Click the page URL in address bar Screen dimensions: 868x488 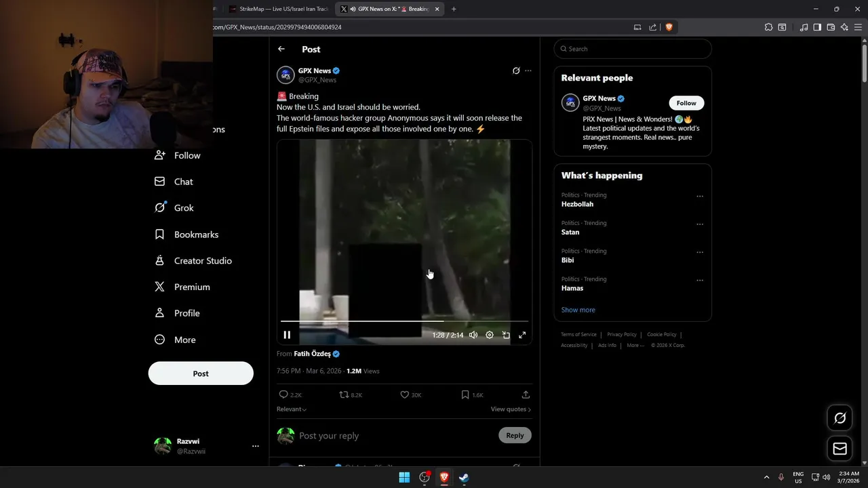pyautogui.click(x=277, y=27)
